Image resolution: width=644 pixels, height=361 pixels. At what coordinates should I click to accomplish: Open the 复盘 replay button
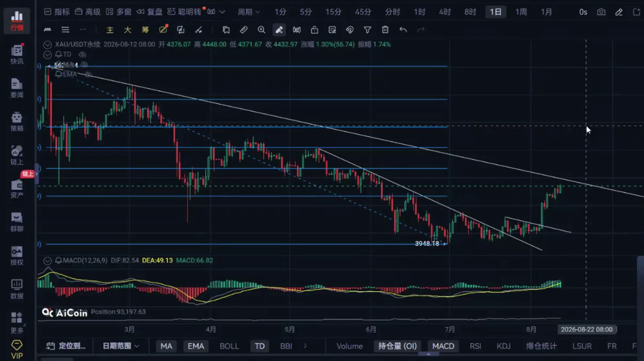click(149, 12)
